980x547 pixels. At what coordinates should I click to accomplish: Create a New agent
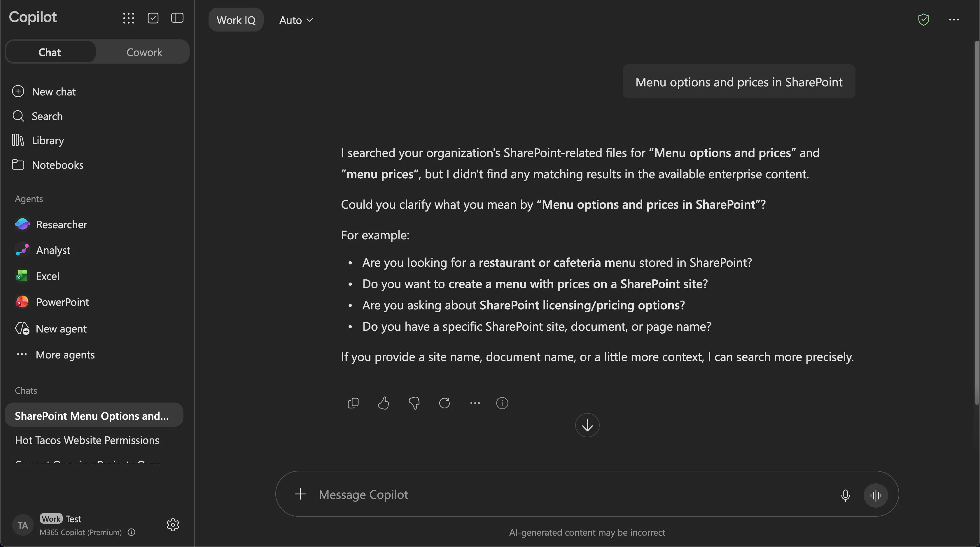(x=50, y=328)
